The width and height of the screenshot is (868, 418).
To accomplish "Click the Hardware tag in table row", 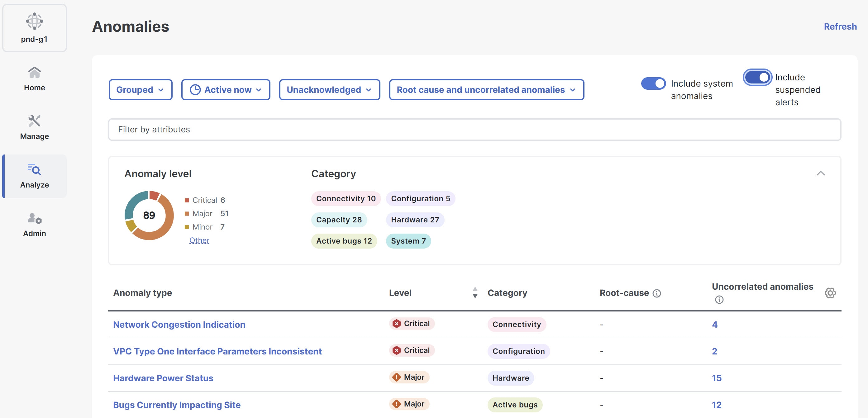I will tap(511, 378).
